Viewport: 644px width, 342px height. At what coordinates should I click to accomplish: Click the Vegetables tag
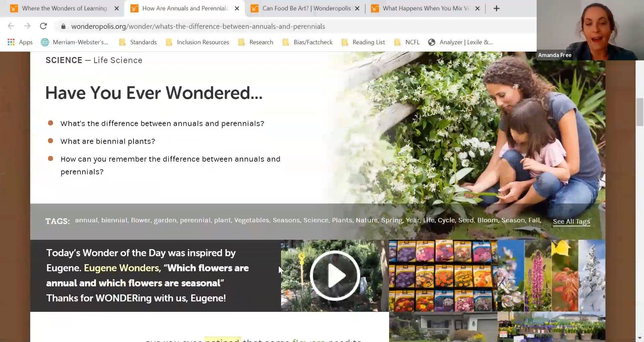251,220
